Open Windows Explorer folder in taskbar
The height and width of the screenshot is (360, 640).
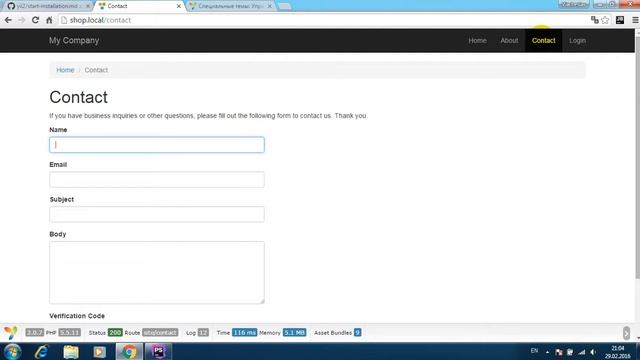point(71,351)
